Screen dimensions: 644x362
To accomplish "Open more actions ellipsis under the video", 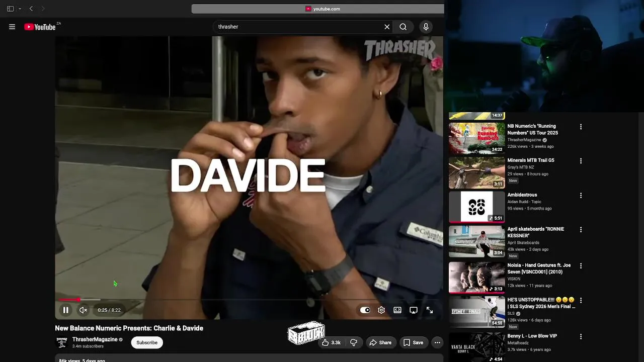I will (x=437, y=343).
